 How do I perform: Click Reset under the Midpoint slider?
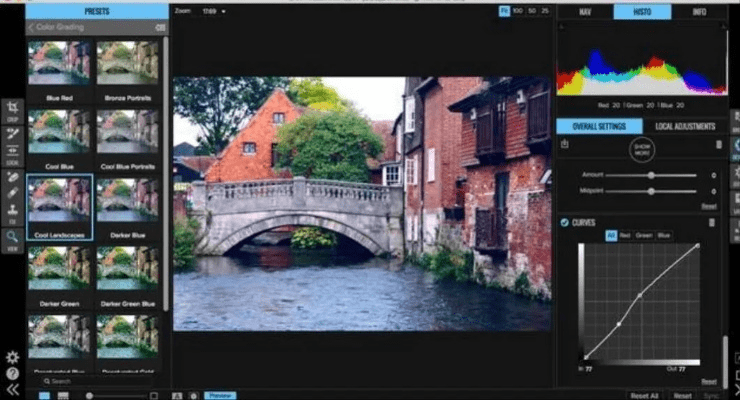click(708, 205)
